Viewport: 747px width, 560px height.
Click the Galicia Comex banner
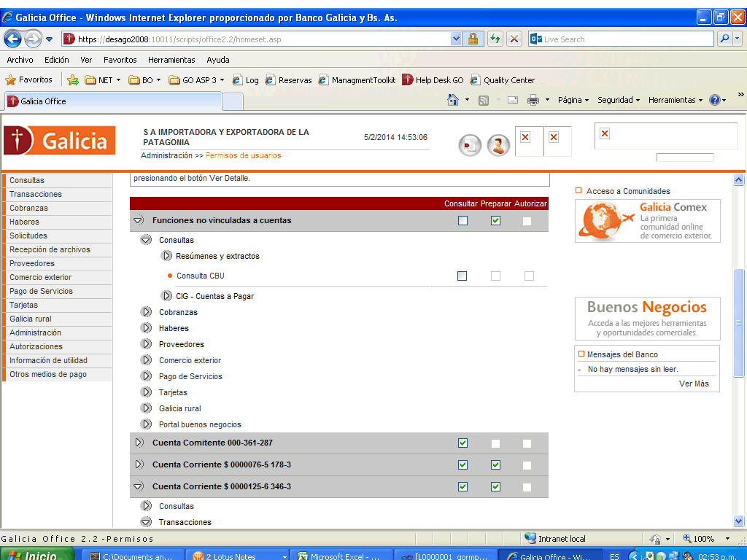click(648, 221)
